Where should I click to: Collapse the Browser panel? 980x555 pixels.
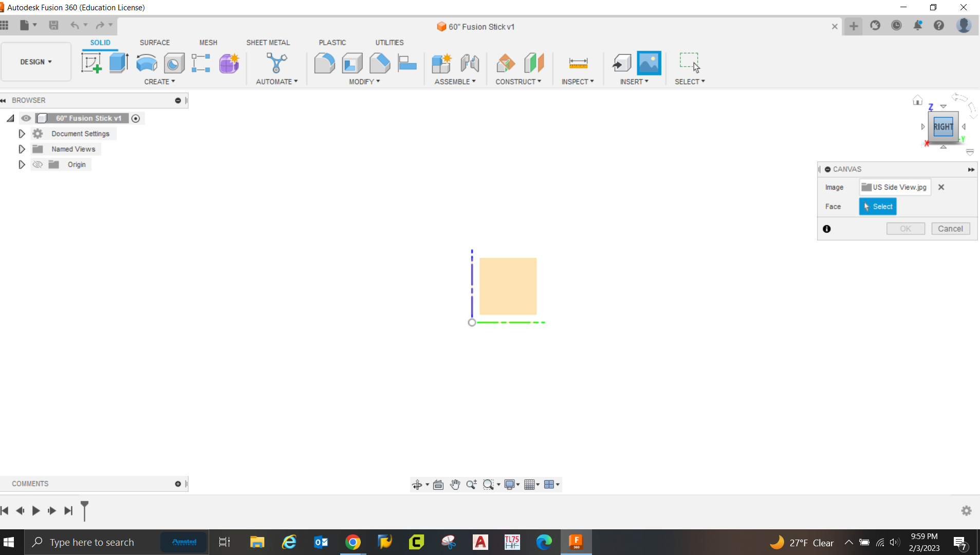coord(4,100)
